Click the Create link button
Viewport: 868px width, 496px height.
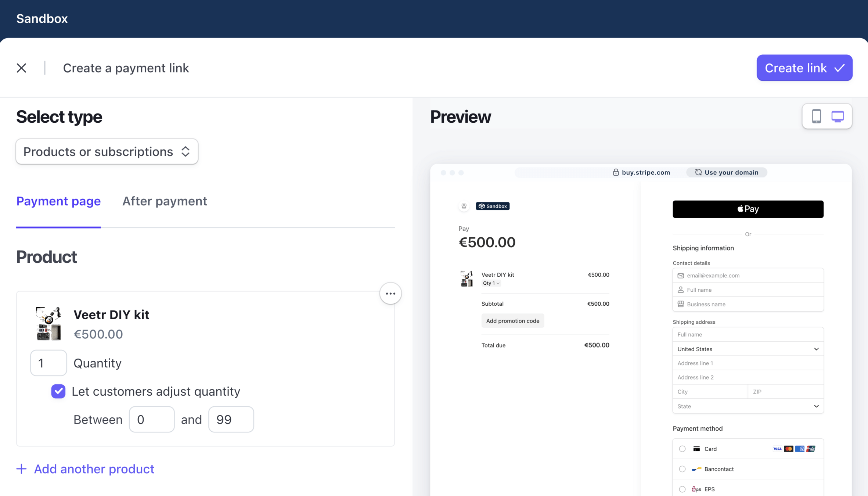pyautogui.click(x=804, y=68)
